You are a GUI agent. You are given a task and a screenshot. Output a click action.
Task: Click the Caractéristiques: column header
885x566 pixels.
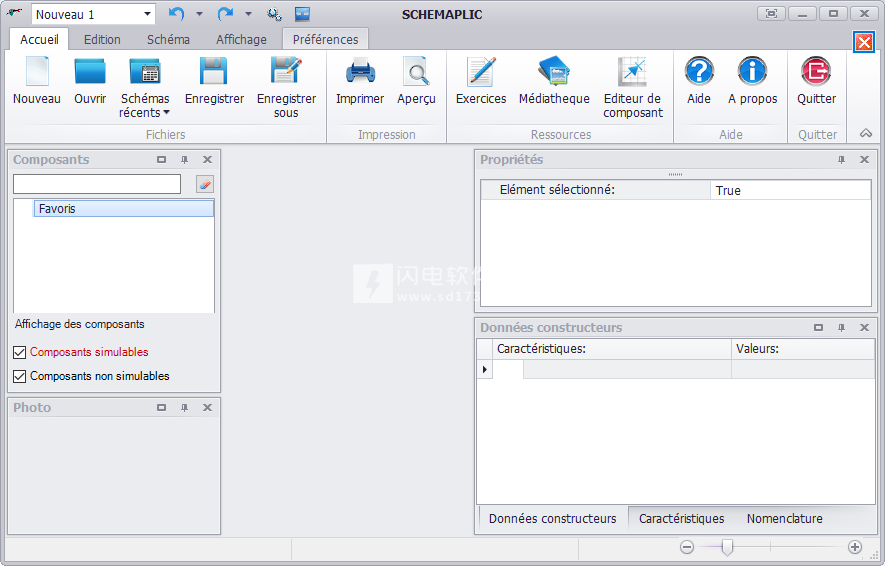pyautogui.click(x=612, y=349)
